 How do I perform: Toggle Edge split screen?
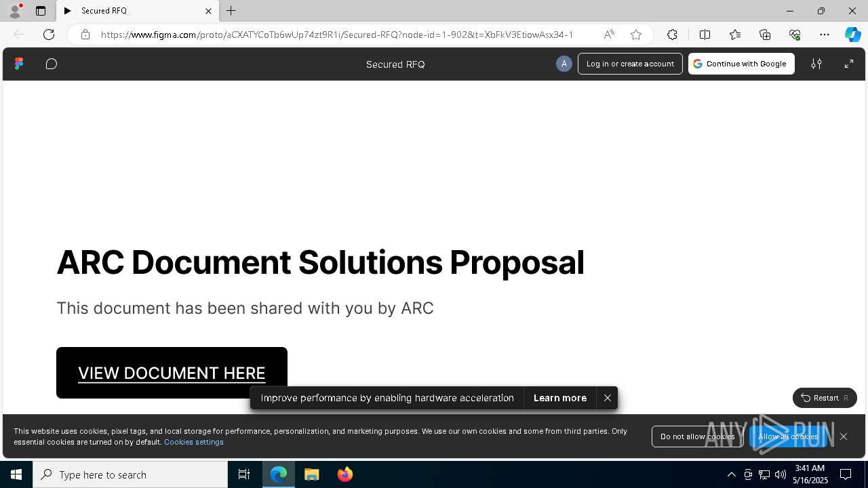(x=705, y=35)
